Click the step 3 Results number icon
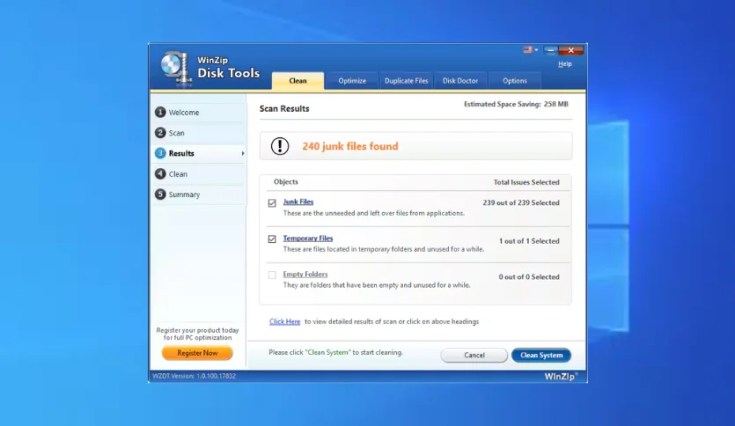The image size is (735, 426). point(160,153)
